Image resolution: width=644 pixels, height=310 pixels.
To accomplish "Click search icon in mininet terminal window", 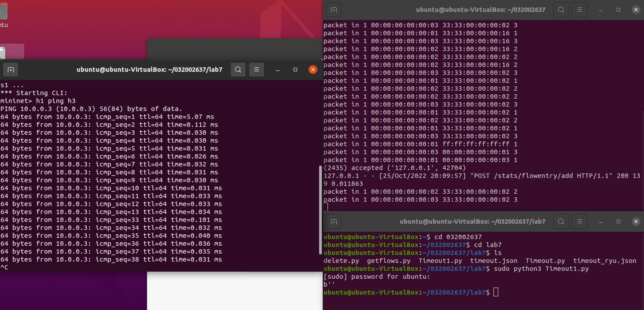I will [238, 70].
